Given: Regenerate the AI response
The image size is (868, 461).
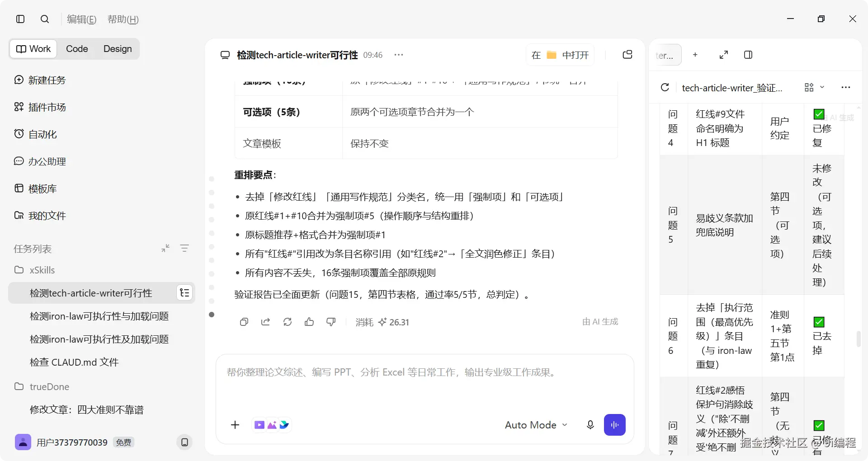Looking at the screenshot, I should [288, 322].
